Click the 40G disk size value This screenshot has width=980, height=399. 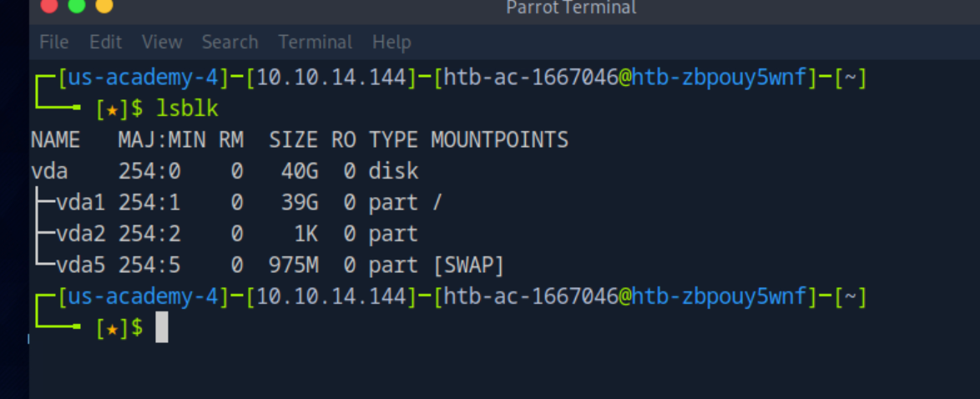click(x=299, y=172)
